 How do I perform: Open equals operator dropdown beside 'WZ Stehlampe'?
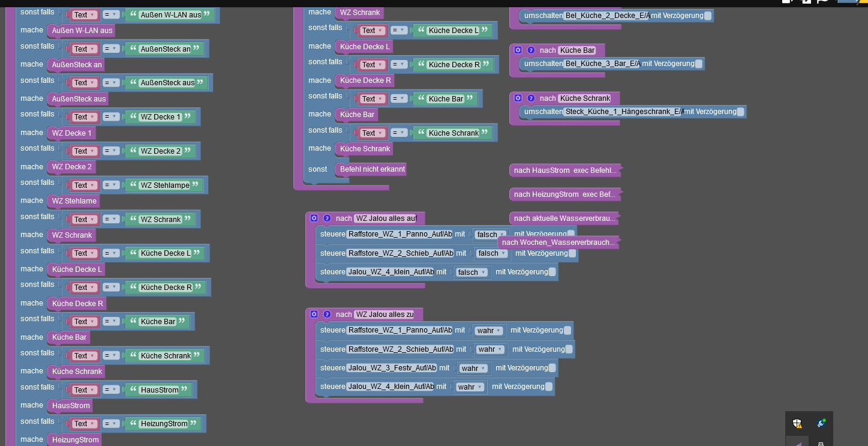tap(112, 185)
